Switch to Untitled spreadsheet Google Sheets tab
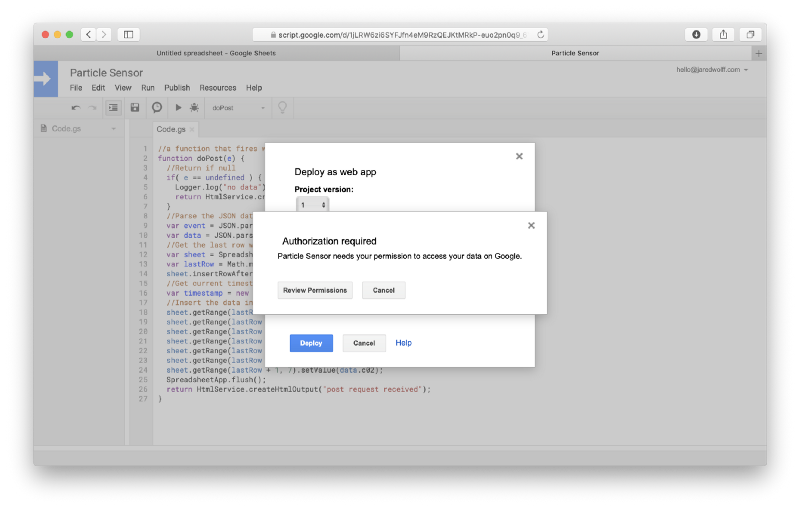The image size is (800, 510). (216, 53)
